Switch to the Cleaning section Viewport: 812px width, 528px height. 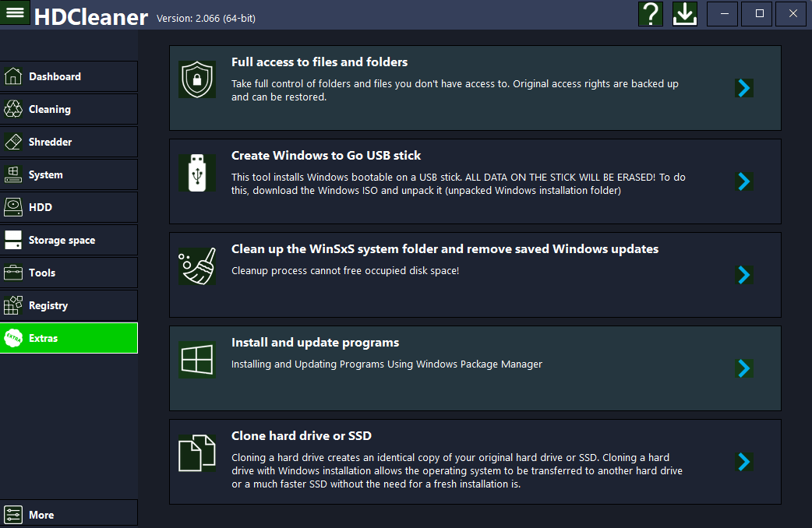69,109
